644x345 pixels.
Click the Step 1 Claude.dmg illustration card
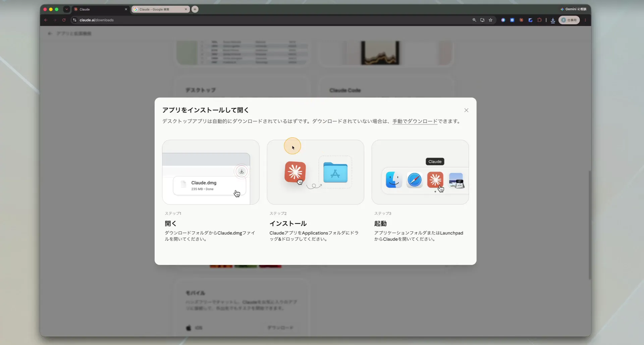click(x=211, y=172)
